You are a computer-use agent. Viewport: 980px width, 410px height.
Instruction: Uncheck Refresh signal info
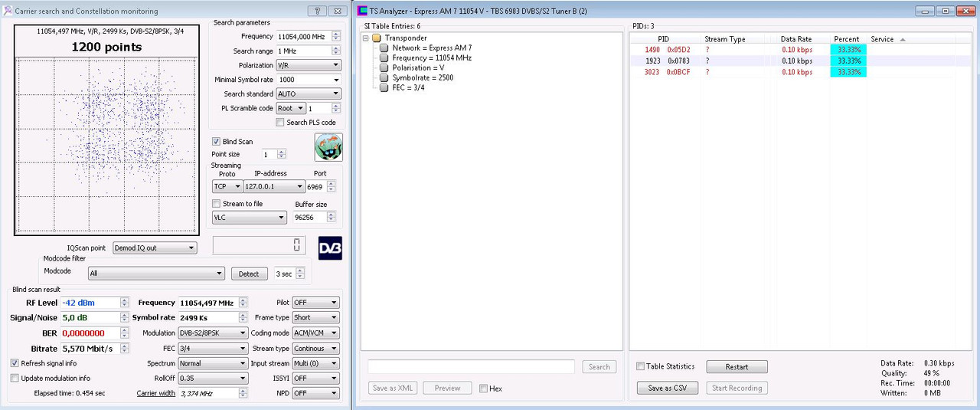click(15, 362)
